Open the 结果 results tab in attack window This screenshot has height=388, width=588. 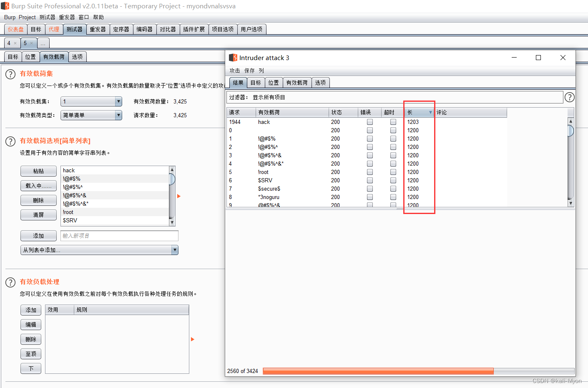click(x=238, y=83)
